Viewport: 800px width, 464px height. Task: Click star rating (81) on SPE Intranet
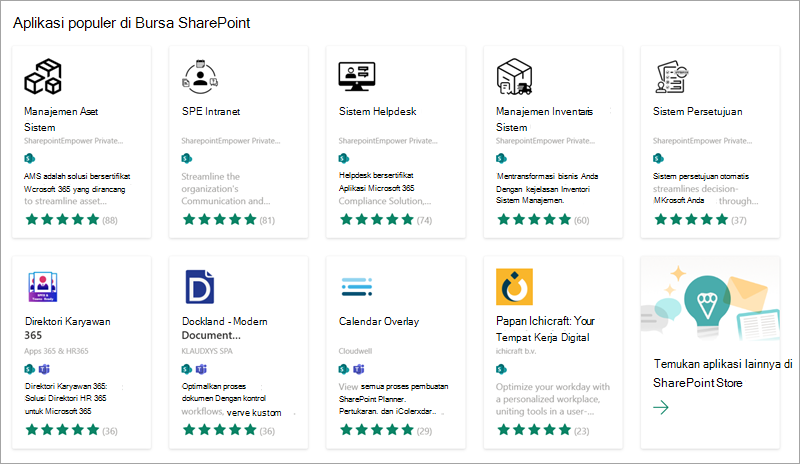228,220
